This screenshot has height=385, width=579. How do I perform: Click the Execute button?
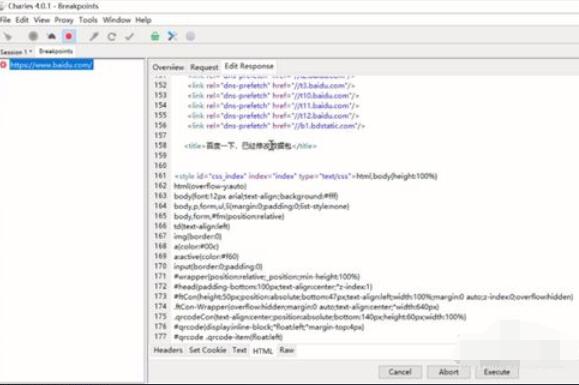coord(497,372)
